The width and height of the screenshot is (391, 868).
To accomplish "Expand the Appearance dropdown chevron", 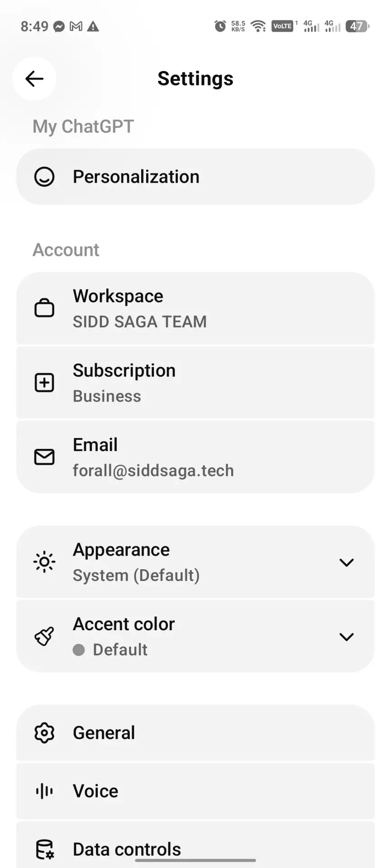I will [347, 562].
